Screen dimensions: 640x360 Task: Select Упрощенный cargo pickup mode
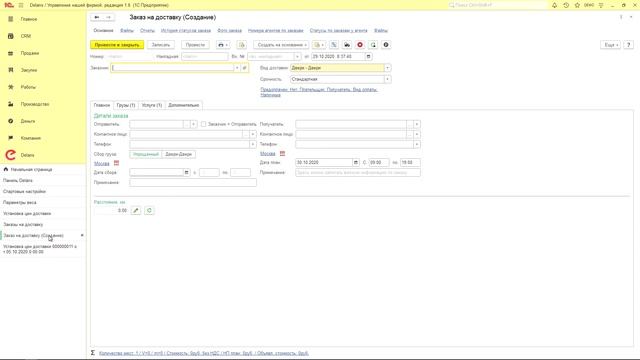(146, 154)
